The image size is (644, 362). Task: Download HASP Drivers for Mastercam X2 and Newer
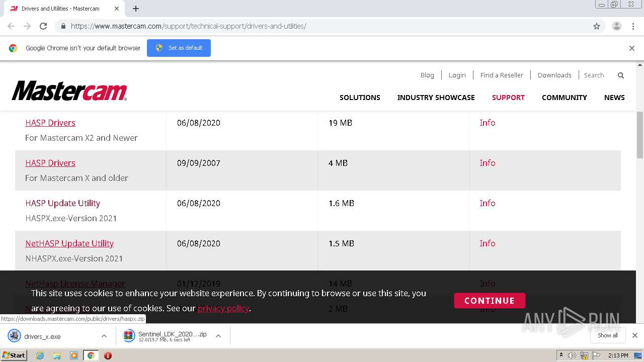point(50,123)
